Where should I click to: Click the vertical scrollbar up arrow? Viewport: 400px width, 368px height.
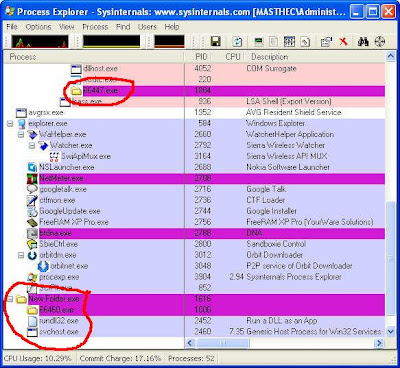point(391,56)
